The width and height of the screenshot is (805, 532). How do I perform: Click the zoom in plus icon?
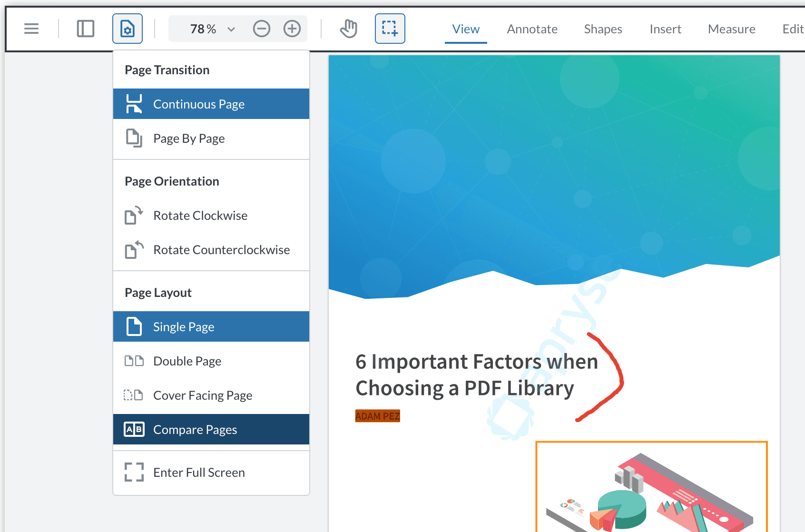click(292, 29)
